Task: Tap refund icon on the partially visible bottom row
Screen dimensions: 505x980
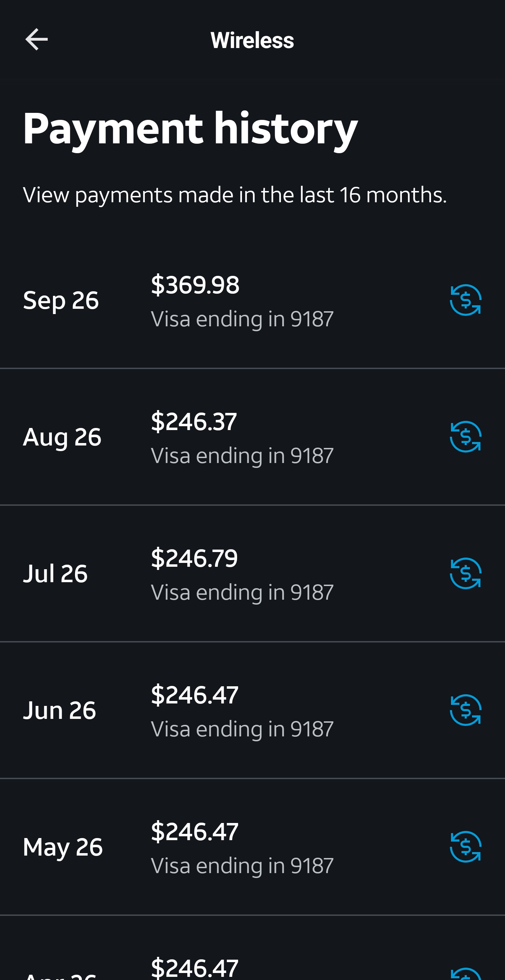Action: [465, 975]
